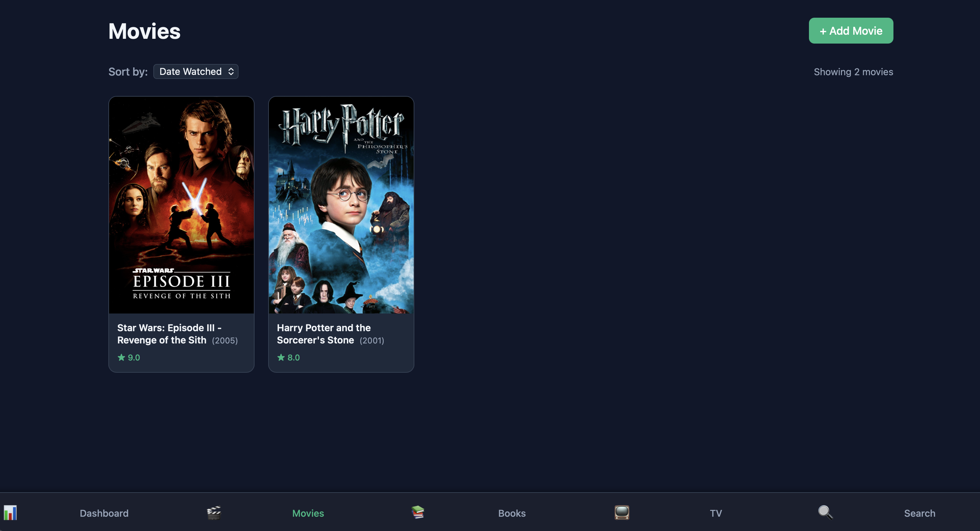Image resolution: width=980 pixels, height=531 pixels.
Task: Open the TV tab
Action: (x=716, y=513)
